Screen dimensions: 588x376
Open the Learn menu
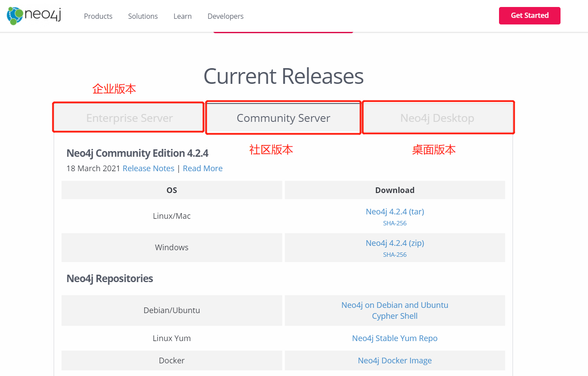click(x=182, y=16)
